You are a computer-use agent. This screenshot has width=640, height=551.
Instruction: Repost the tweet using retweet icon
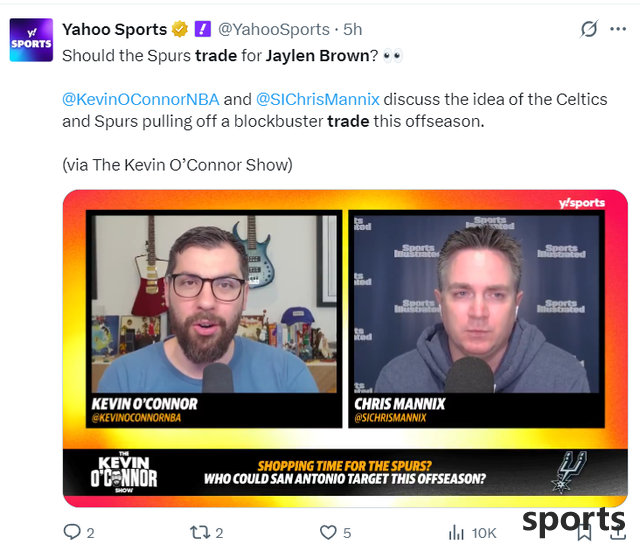(200, 532)
